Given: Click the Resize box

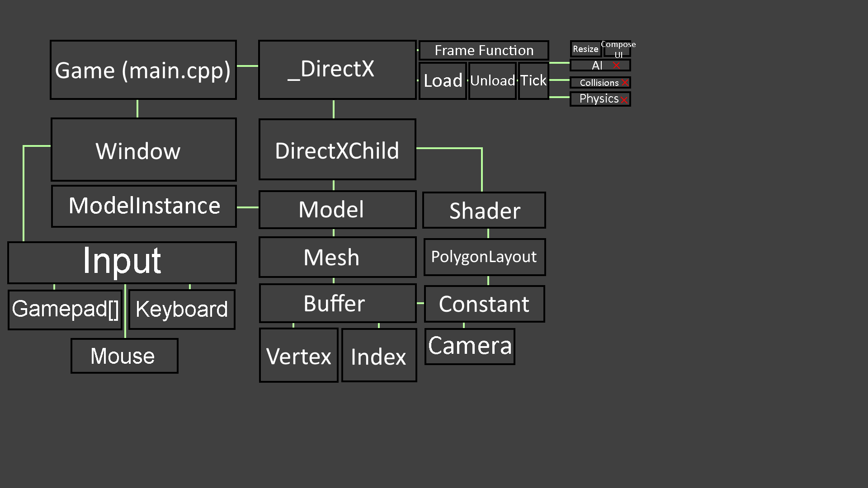Looking at the screenshot, I should tap(585, 49).
